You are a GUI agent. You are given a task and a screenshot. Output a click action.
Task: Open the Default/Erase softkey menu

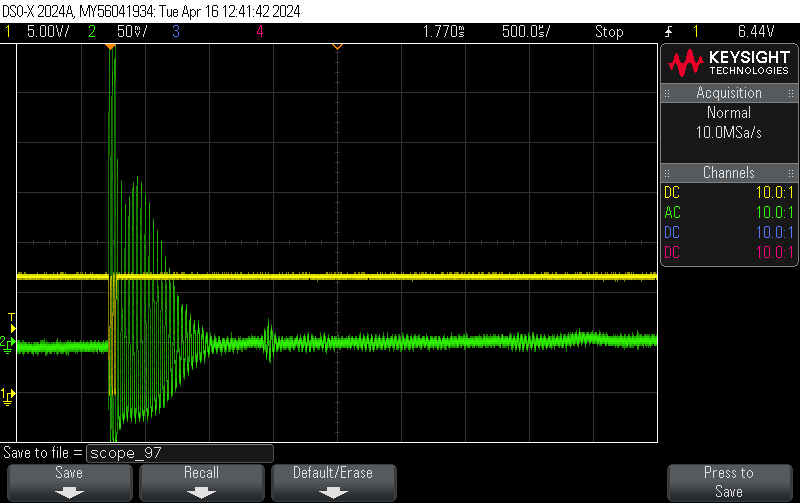[x=333, y=482]
